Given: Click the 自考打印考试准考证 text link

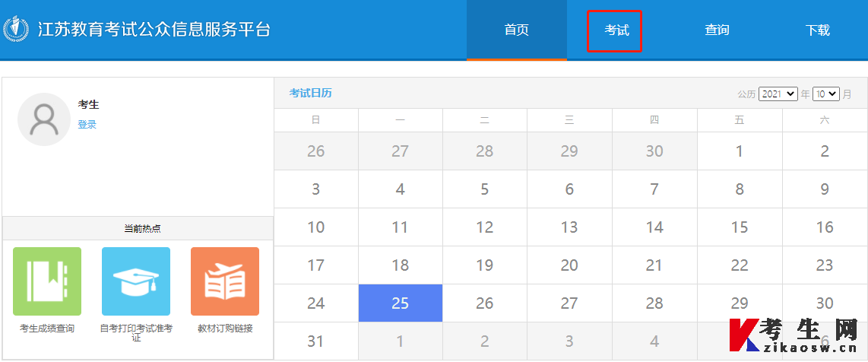Looking at the screenshot, I should (136, 332).
